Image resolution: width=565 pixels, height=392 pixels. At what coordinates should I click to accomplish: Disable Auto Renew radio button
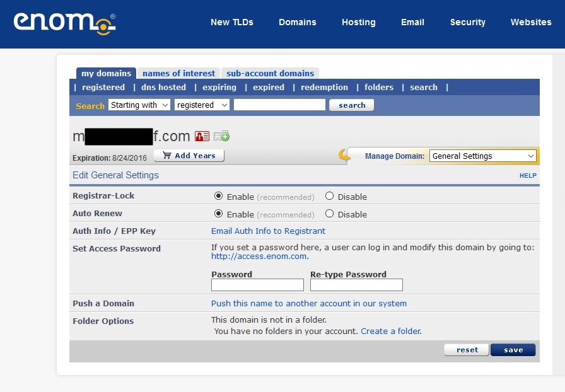(329, 214)
